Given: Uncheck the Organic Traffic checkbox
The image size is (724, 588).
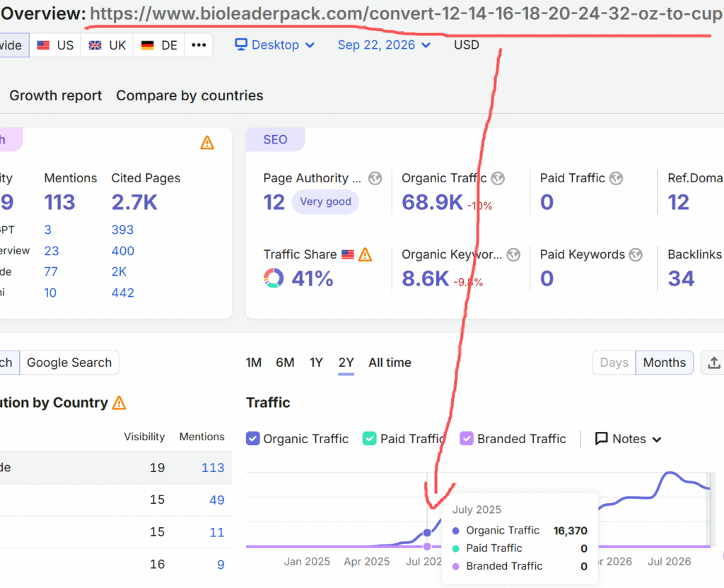Looking at the screenshot, I should coord(253,438).
